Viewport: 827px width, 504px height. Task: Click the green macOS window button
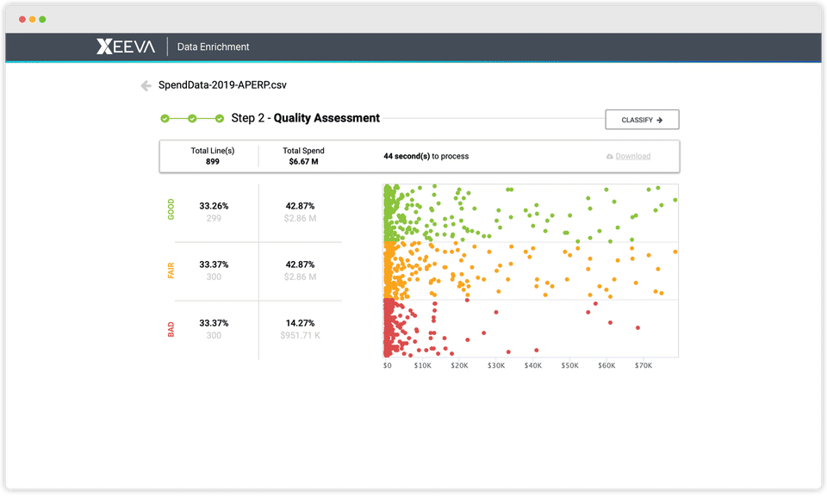pos(42,20)
